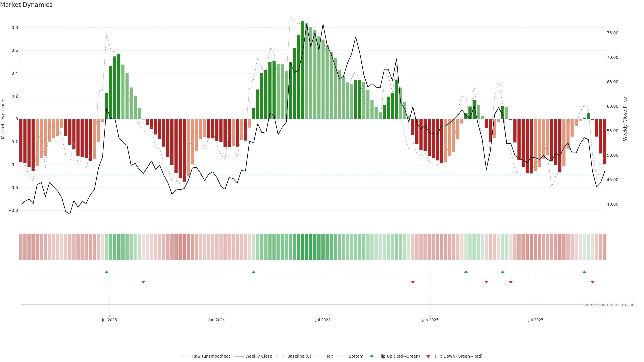
Task: Click the Weekly Close Price axis title
Action: point(625,119)
